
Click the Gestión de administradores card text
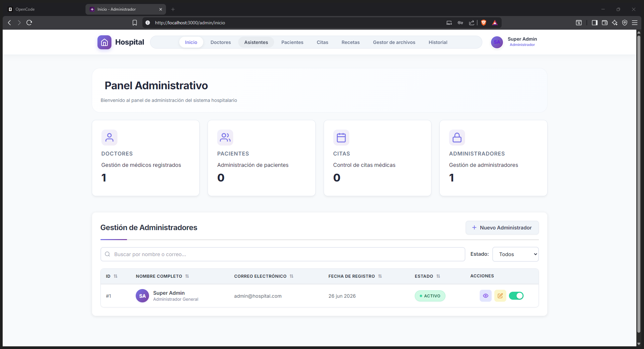tap(484, 165)
